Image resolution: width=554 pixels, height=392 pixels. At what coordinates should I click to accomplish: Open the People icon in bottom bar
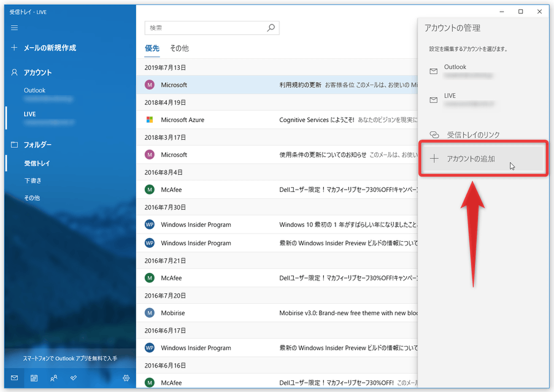click(x=54, y=378)
